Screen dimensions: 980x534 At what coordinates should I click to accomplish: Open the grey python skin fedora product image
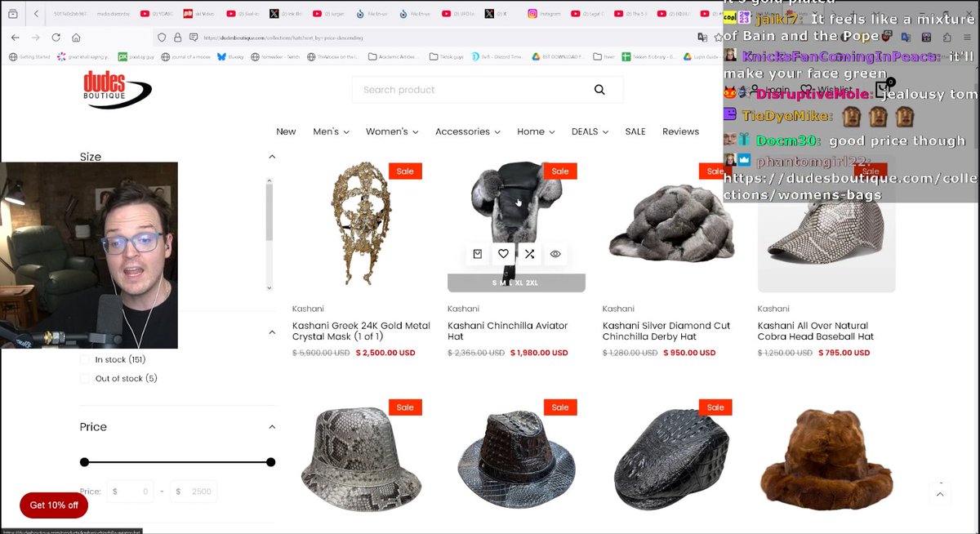coord(361,460)
